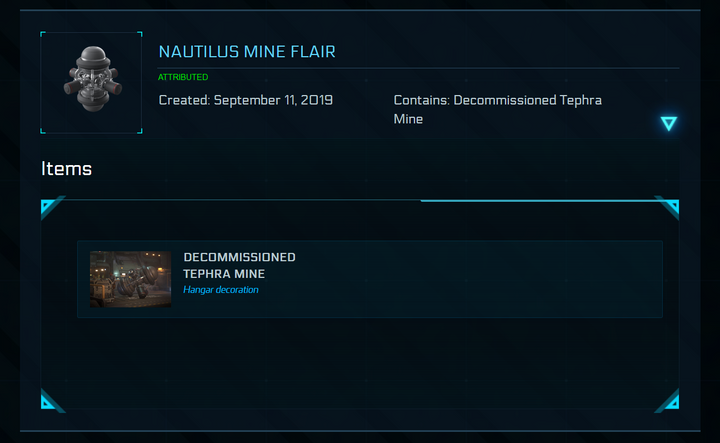This screenshot has width=720, height=443.
Task: Click the pledge thumbnail top-right bracket corner
Action: (x=139, y=34)
